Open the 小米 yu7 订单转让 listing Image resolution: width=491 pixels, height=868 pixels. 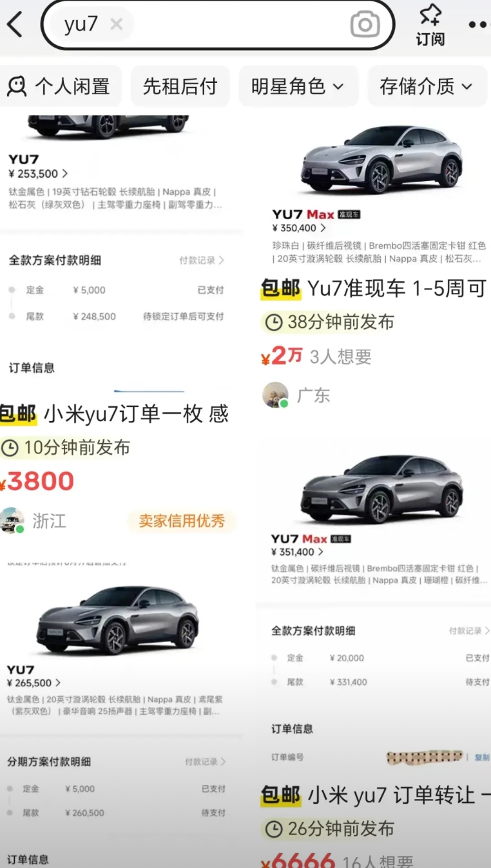(x=376, y=796)
